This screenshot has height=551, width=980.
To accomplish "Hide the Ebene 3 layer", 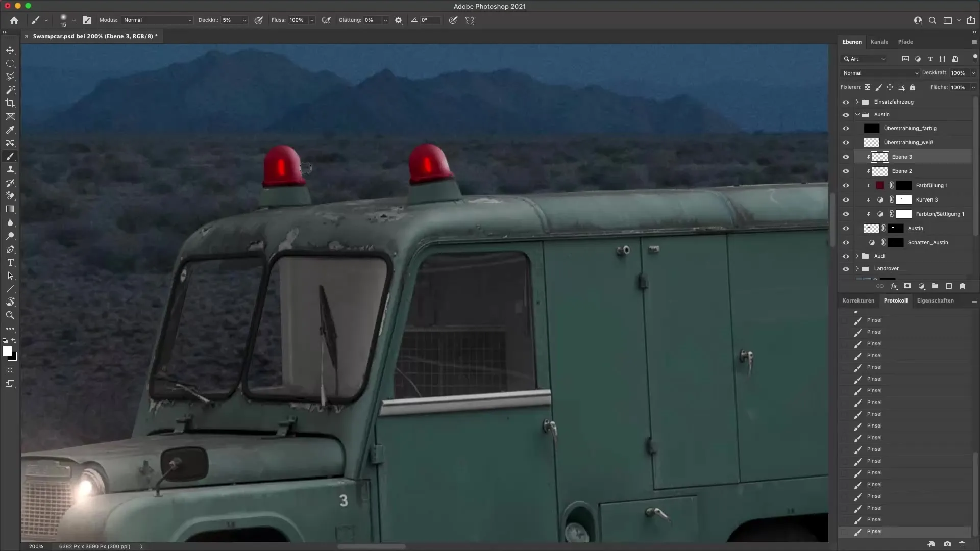I will (846, 157).
